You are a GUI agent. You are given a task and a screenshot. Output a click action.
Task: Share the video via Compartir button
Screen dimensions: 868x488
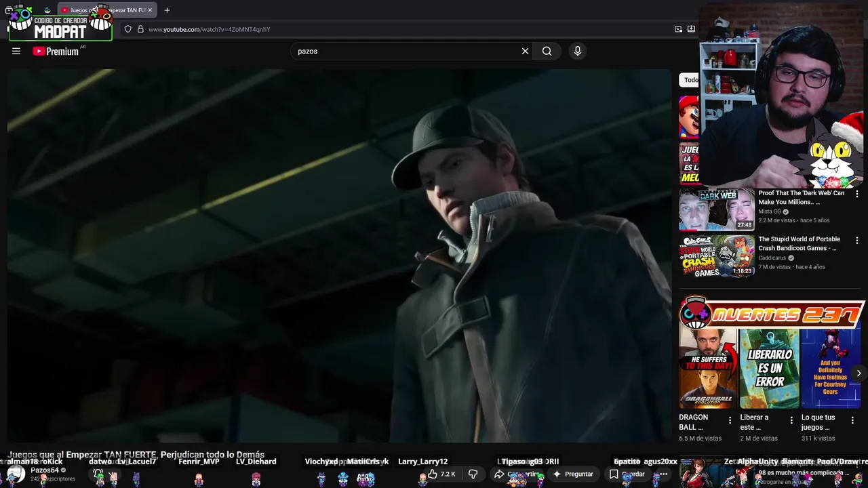(517, 474)
